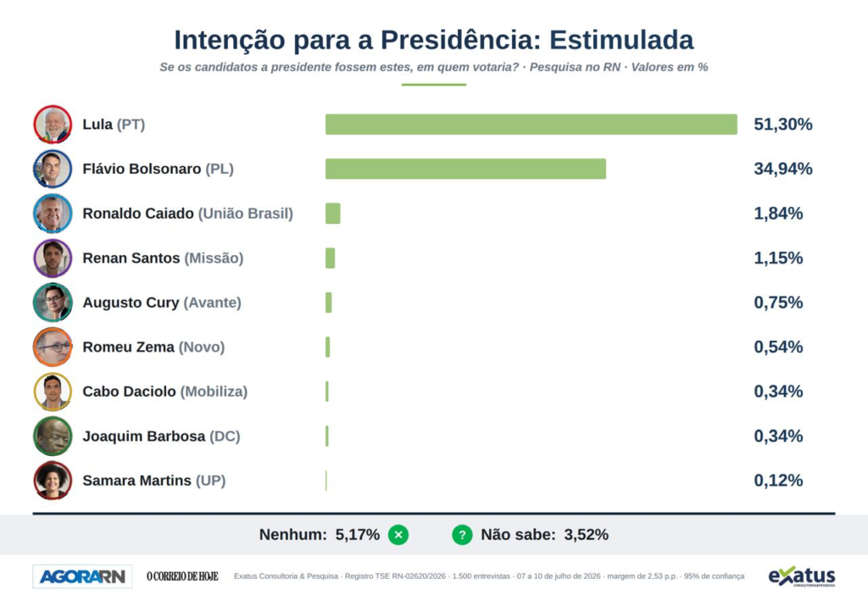The image size is (868, 595).
Task: Click Lula's round portrait photo
Action: click(x=53, y=125)
